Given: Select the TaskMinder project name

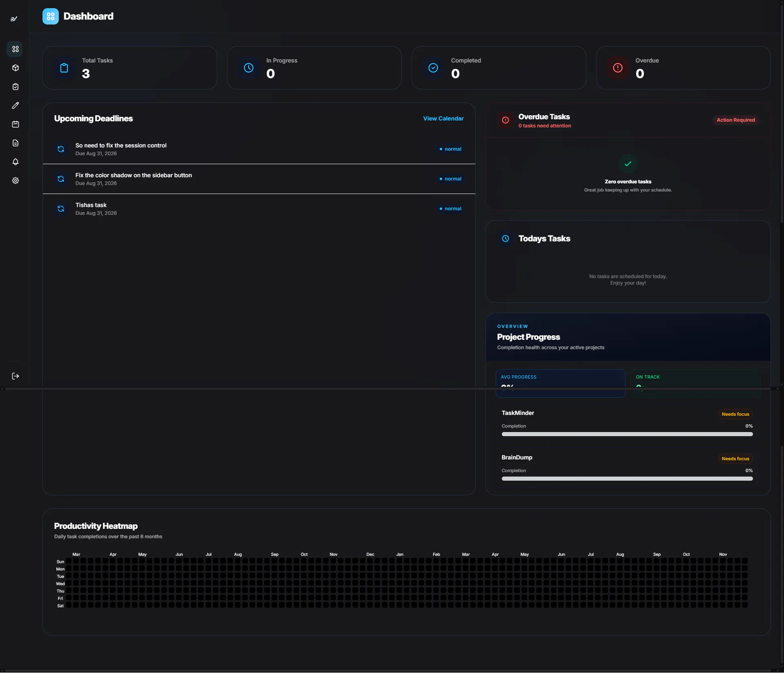Looking at the screenshot, I should (x=518, y=413).
